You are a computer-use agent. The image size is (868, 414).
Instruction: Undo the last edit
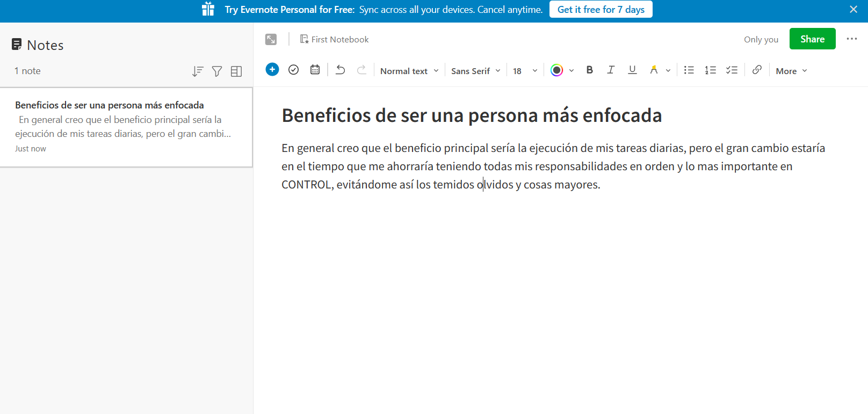pyautogui.click(x=340, y=70)
